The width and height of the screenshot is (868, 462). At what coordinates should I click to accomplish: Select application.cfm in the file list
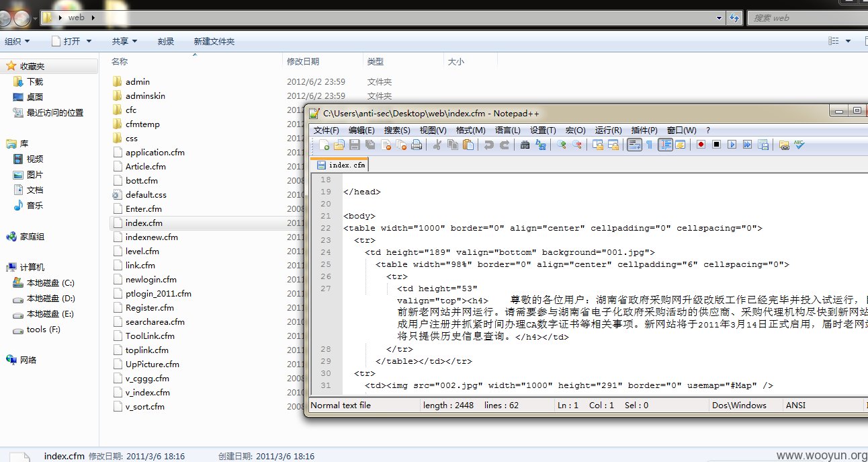point(155,152)
